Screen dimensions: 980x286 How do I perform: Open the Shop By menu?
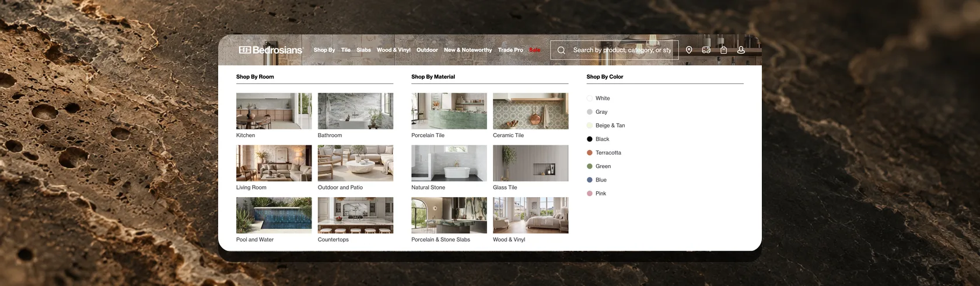pos(324,50)
